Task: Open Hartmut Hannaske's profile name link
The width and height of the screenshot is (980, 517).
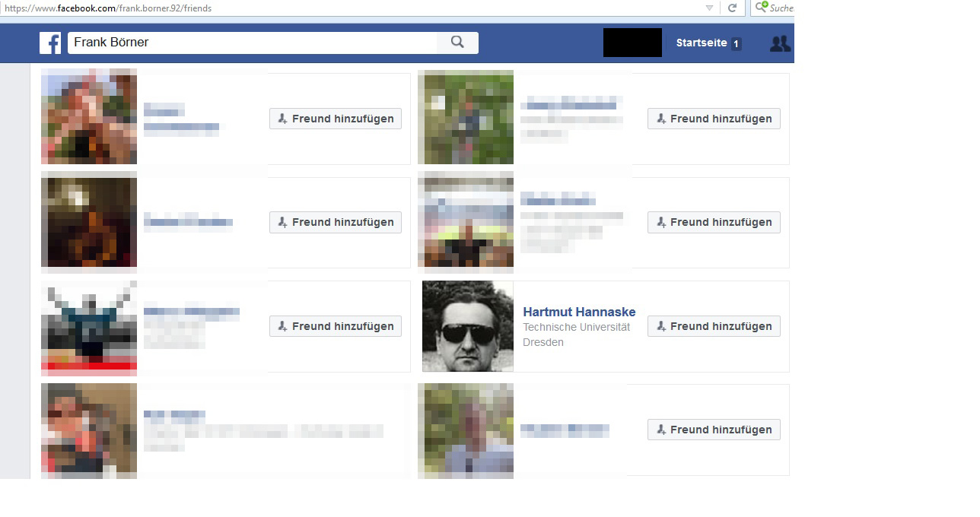Action: click(579, 312)
